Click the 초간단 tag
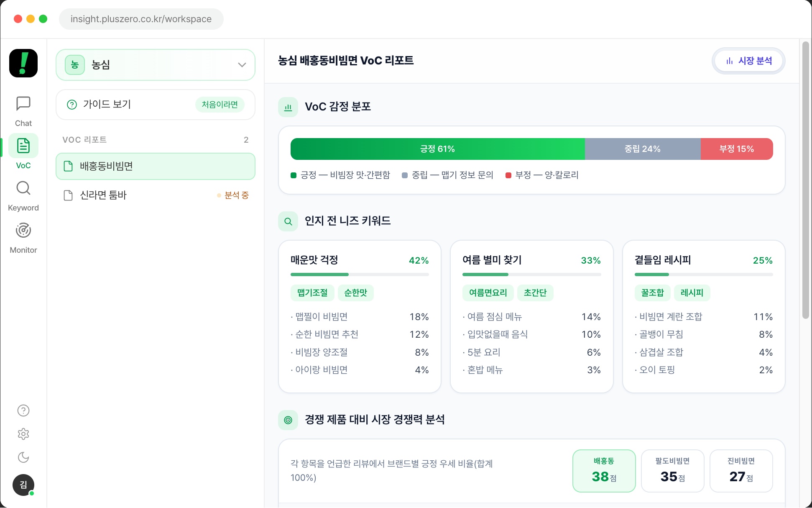The width and height of the screenshot is (812, 508). point(535,293)
